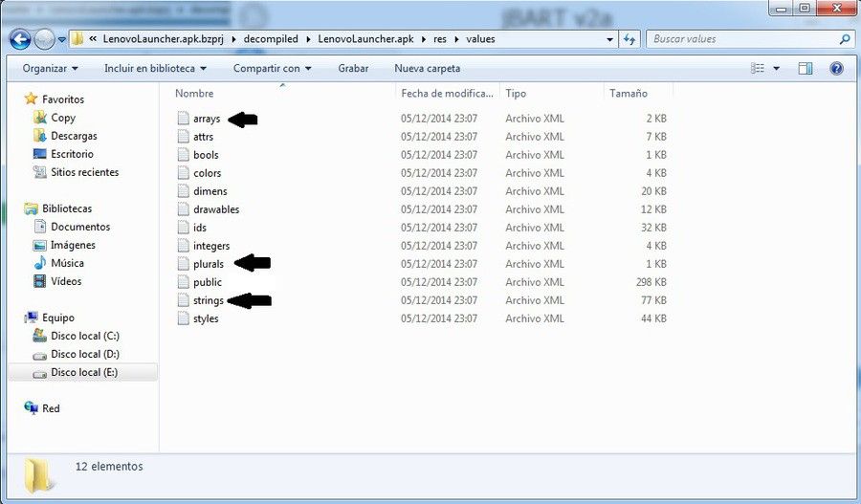Expand the arrow after the res breadcrumb

[x=456, y=39]
